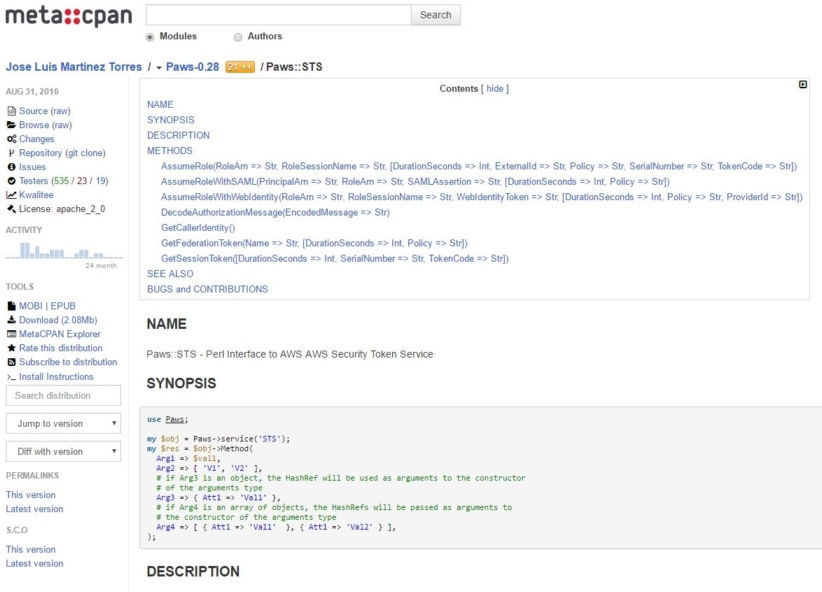Click the Rate distribution star icon

(12, 348)
